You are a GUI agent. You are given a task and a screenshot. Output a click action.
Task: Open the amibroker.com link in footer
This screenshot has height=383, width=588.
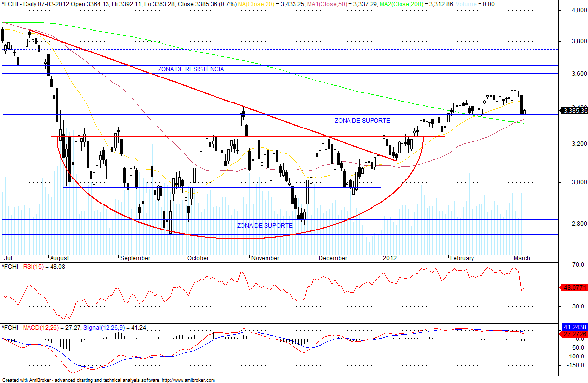[188, 380]
